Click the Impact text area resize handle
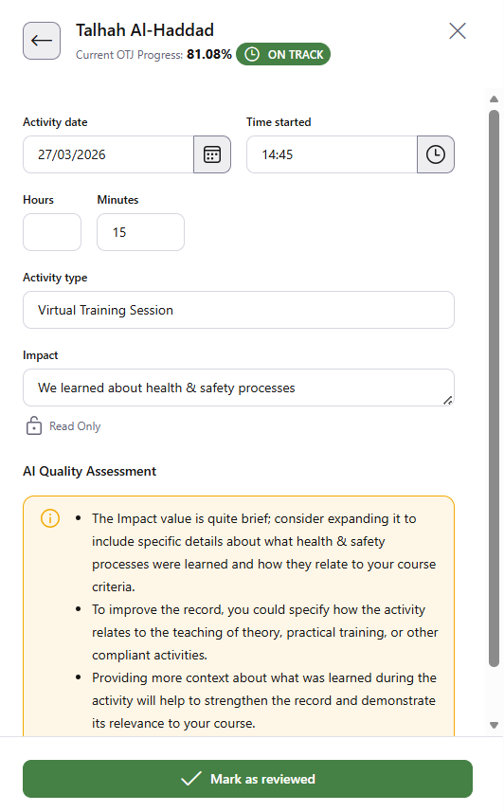 448,400
